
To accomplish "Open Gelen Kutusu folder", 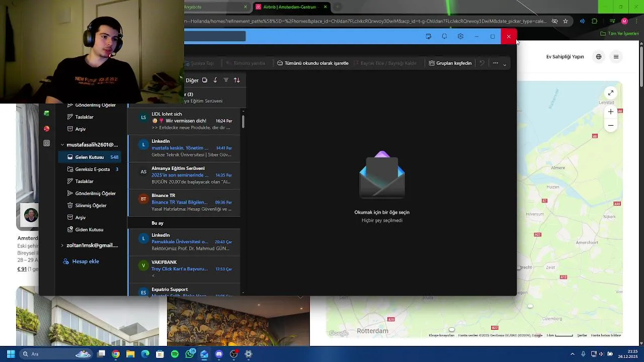I will (x=90, y=157).
